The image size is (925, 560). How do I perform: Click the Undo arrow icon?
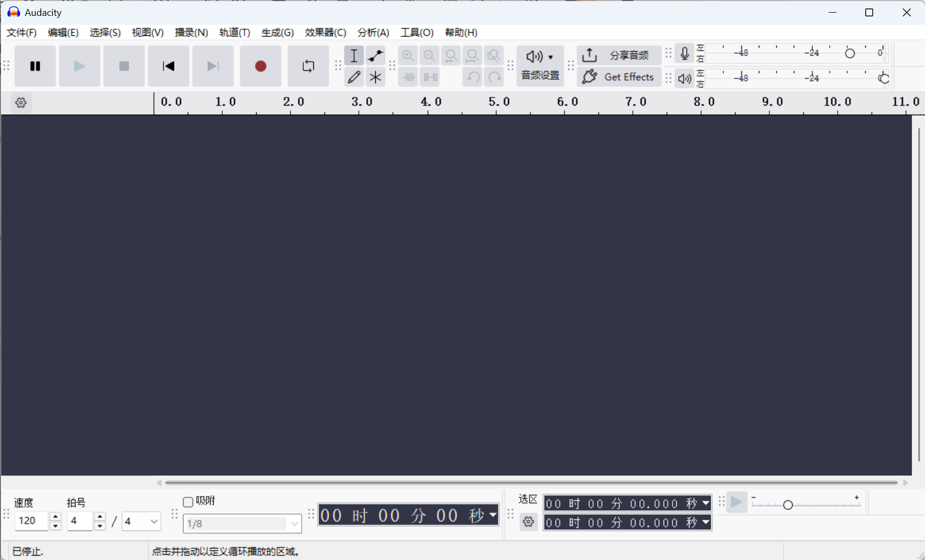(x=473, y=77)
